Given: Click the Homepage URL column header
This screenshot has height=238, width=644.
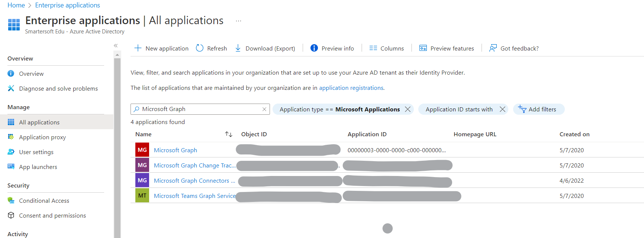Looking at the screenshot, I should pos(475,134).
